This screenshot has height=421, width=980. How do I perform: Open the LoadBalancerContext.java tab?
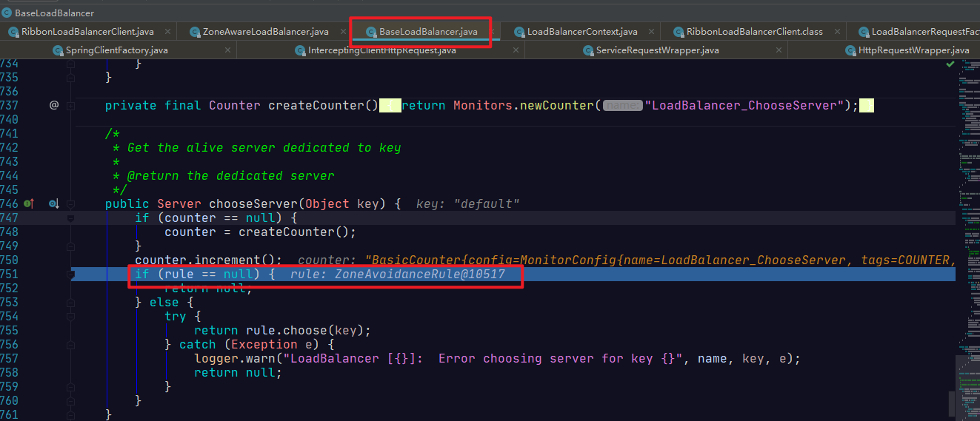click(x=582, y=32)
